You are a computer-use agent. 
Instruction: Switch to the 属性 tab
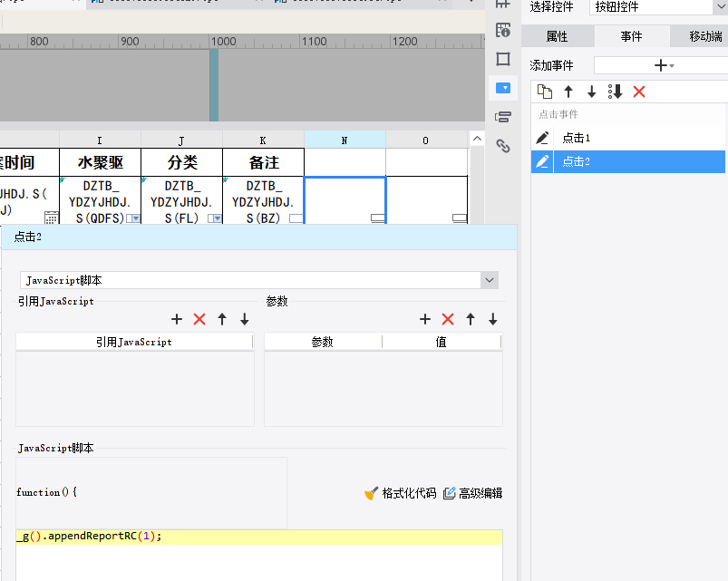pos(557,36)
